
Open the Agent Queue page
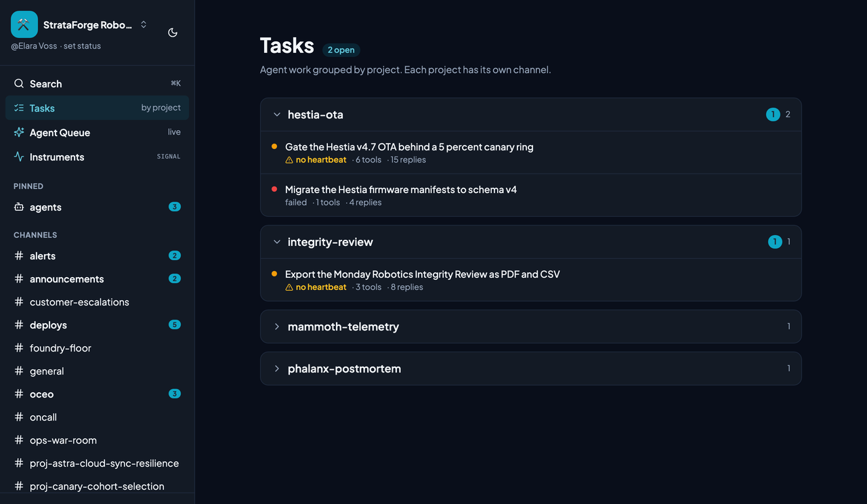[x=97, y=132]
